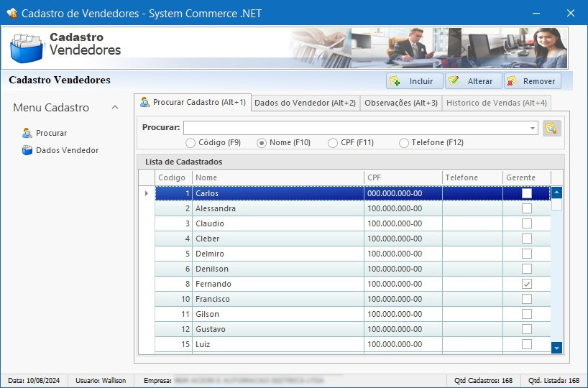Click the Remover delete icon
588x388 pixels.
pyautogui.click(x=512, y=81)
